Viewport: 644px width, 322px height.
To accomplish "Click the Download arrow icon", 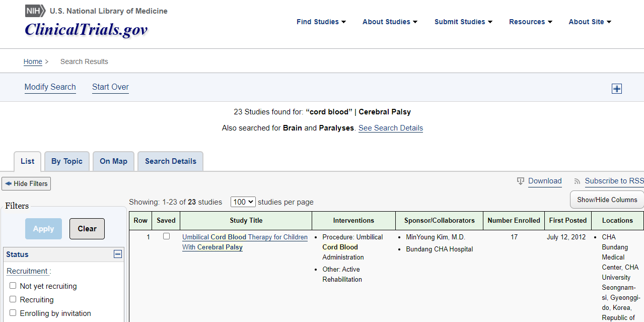I will (x=521, y=181).
